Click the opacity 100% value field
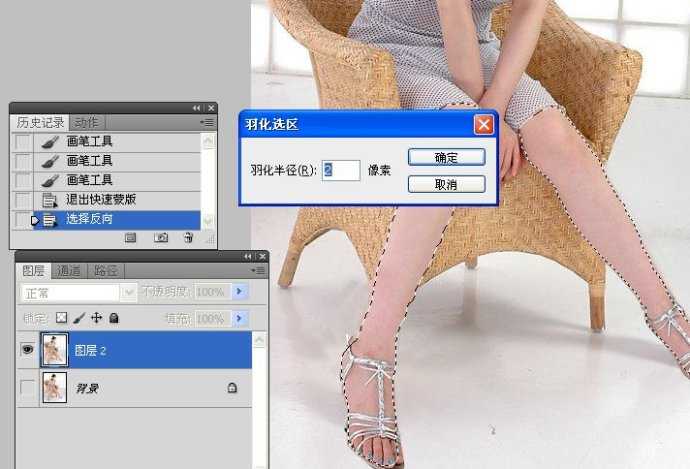Viewport: 690px width, 469px height. (x=213, y=291)
